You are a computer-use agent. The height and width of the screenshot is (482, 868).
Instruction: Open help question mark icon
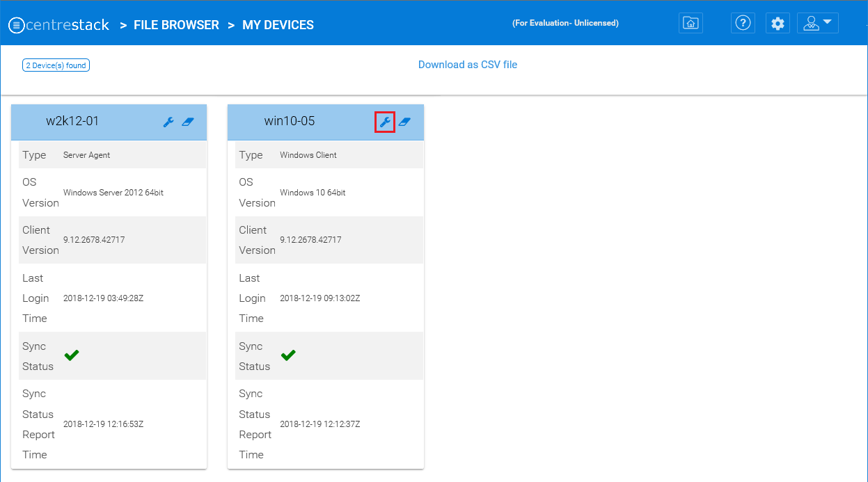[x=743, y=23]
